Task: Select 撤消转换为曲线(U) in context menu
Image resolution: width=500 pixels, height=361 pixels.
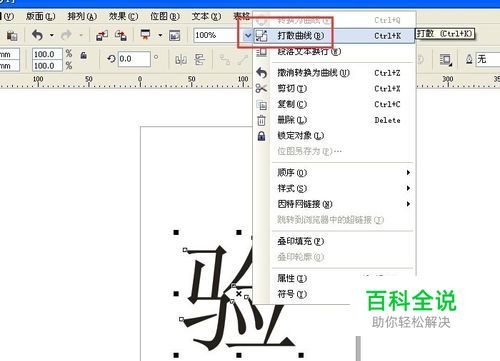Action: click(x=334, y=73)
